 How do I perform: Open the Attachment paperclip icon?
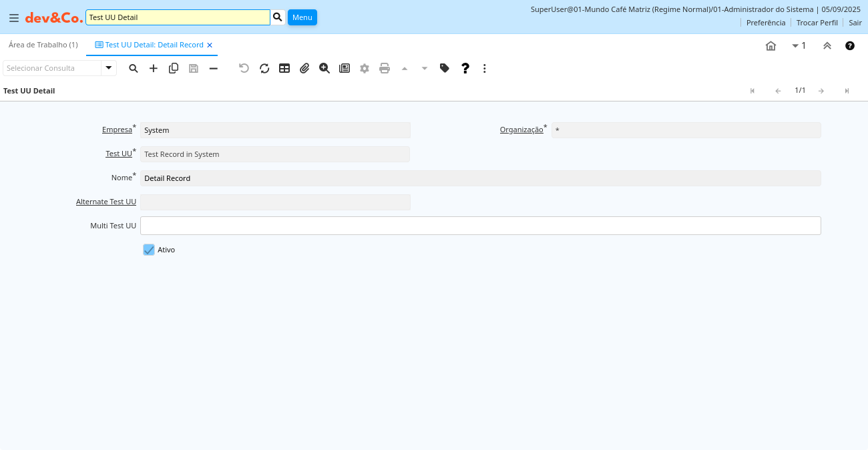[x=304, y=68]
